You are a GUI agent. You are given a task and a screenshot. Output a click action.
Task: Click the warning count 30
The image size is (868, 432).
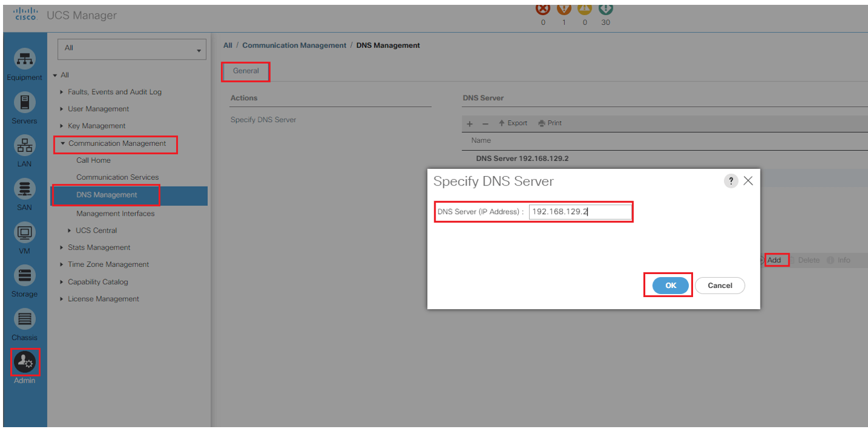pyautogui.click(x=606, y=22)
